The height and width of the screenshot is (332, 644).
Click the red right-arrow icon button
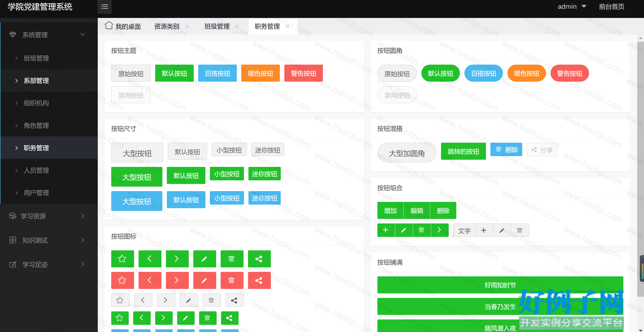pos(177,280)
